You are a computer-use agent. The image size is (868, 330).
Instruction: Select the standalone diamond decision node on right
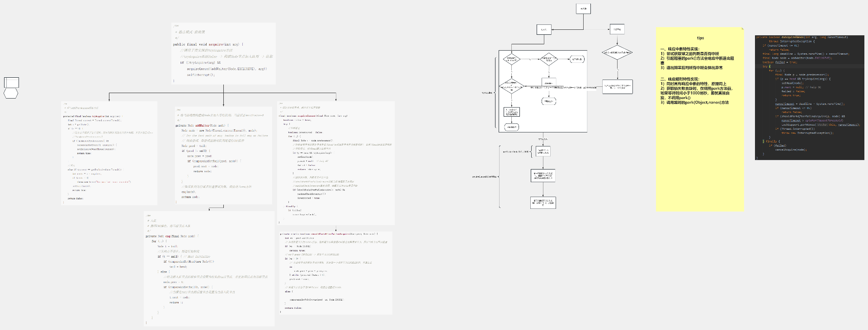coord(617,52)
